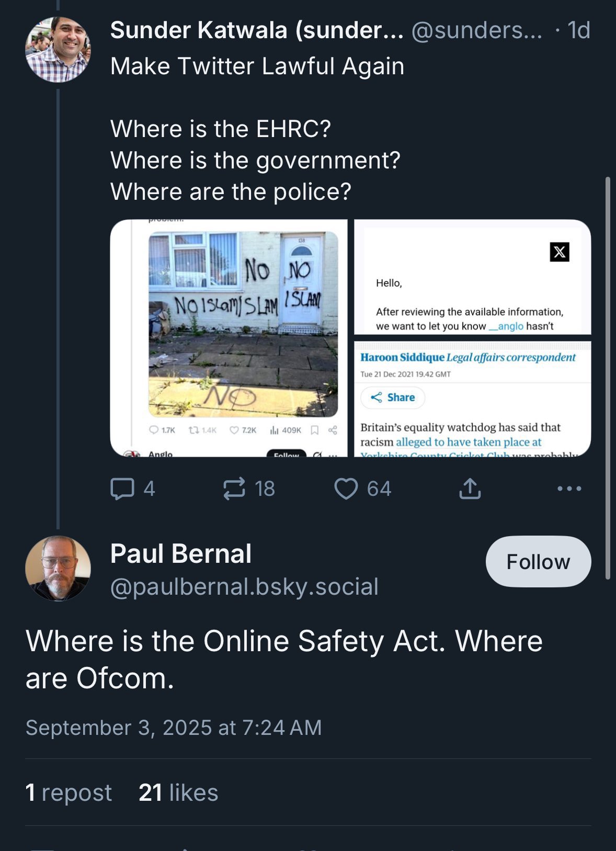The image size is (616, 851).
Task: Open Sunder Katwala display name link
Action: [x=257, y=30]
